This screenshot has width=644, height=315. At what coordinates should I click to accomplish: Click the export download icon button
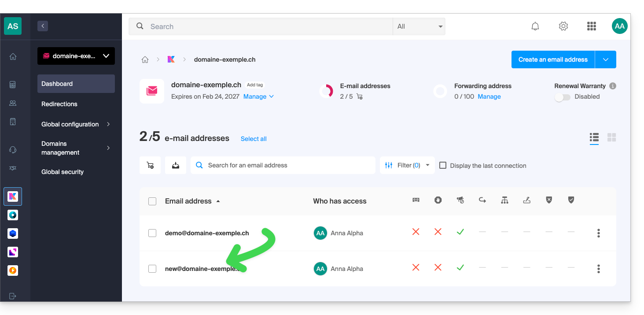176,165
